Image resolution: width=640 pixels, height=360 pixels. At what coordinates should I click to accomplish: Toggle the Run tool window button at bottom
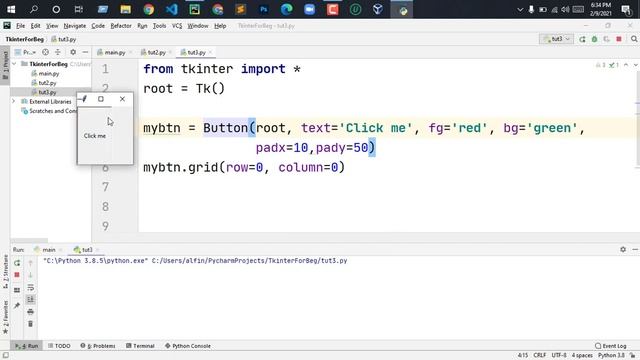(27, 346)
